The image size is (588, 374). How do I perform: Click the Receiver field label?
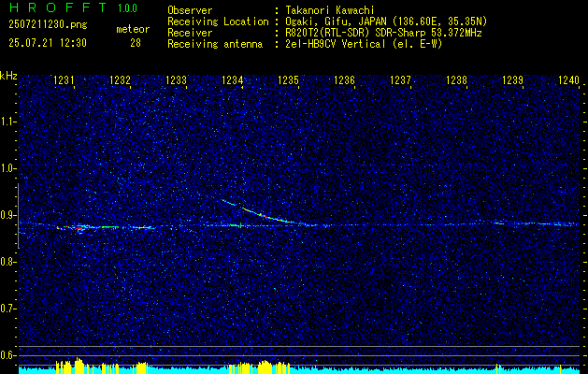tap(190, 33)
